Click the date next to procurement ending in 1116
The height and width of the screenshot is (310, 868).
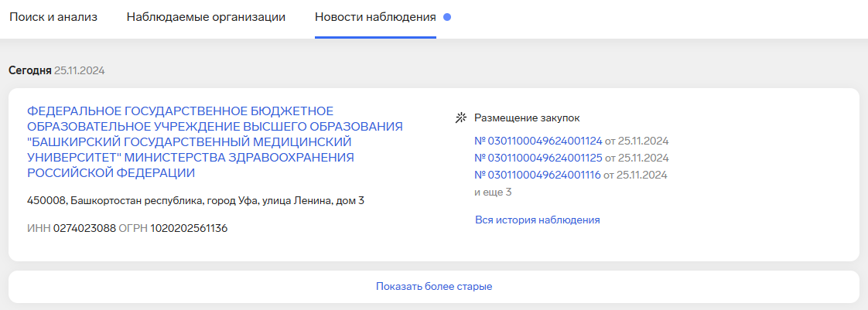point(635,175)
